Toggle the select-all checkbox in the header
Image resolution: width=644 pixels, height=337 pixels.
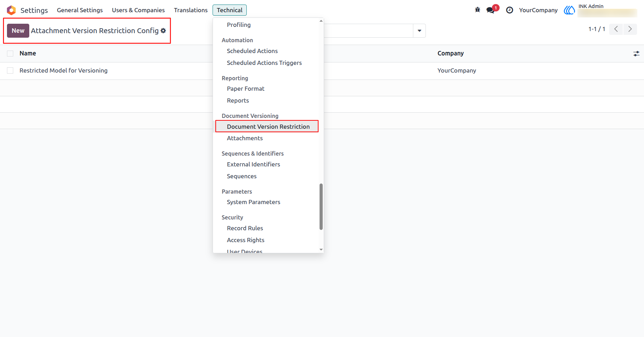tap(10, 53)
